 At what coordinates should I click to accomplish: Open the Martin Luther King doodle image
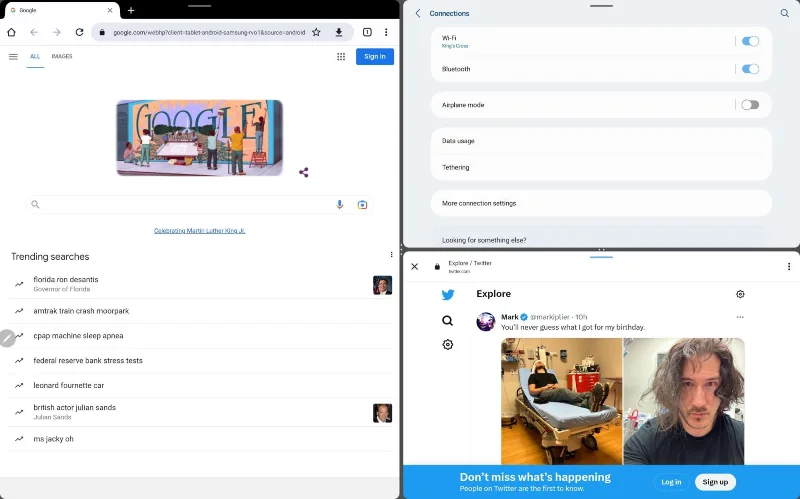point(199,138)
